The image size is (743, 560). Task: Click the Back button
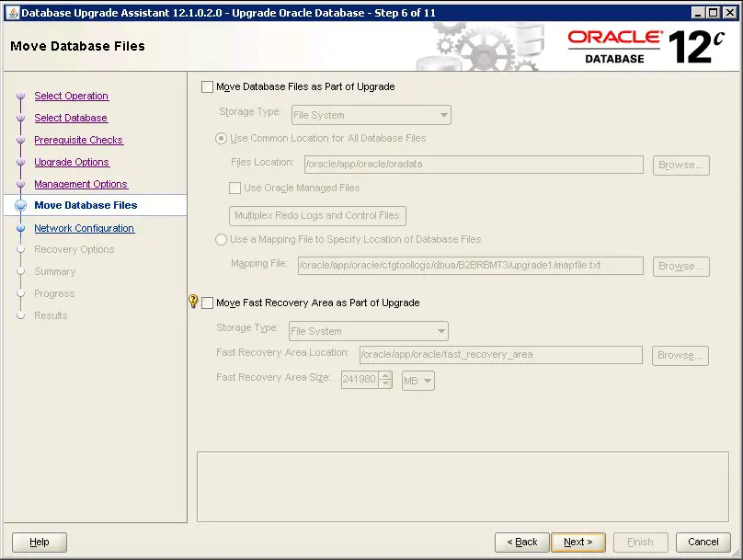(522, 542)
